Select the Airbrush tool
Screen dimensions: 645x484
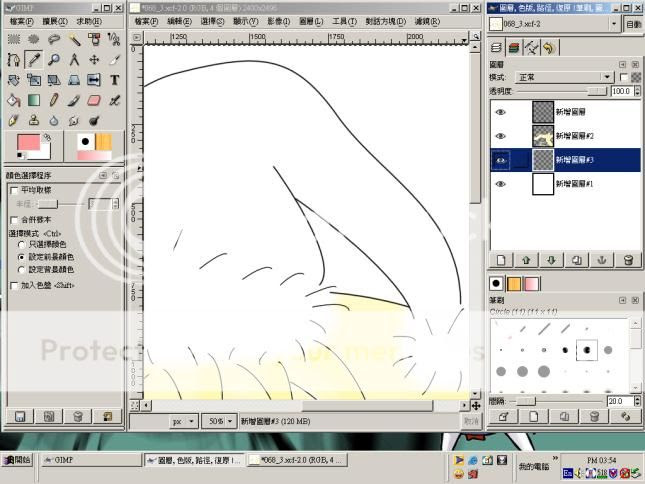pos(114,100)
